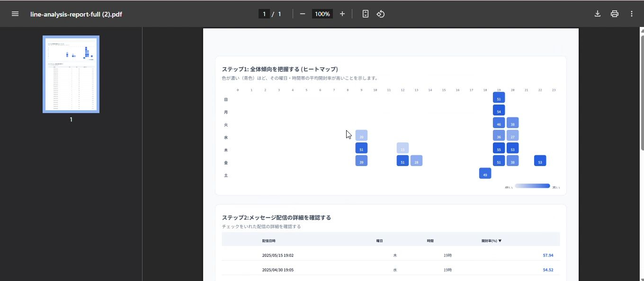
Task: Click the Saturday 18h heatmap cell 49
Action: pos(485,173)
